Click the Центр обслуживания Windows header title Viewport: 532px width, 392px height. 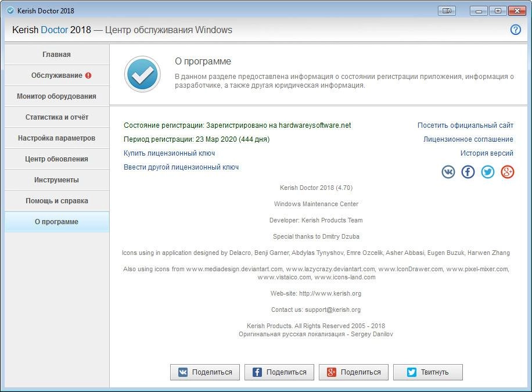[x=168, y=30]
